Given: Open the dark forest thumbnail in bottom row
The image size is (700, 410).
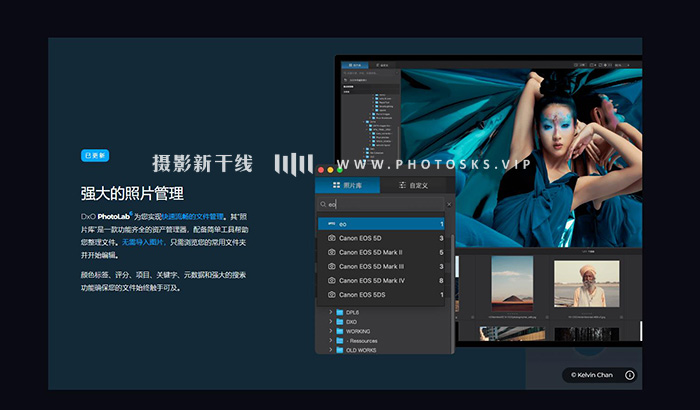Looking at the screenshot, I should click(x=587, y=335).
